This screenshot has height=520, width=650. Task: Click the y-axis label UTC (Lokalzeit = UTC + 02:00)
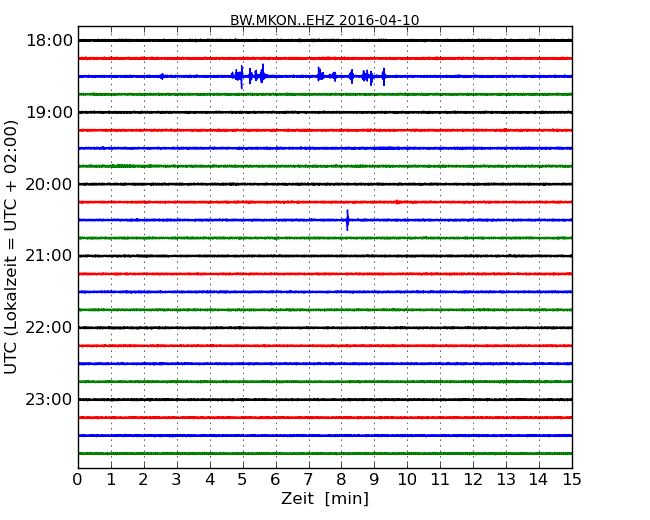(x=10, y=247)
